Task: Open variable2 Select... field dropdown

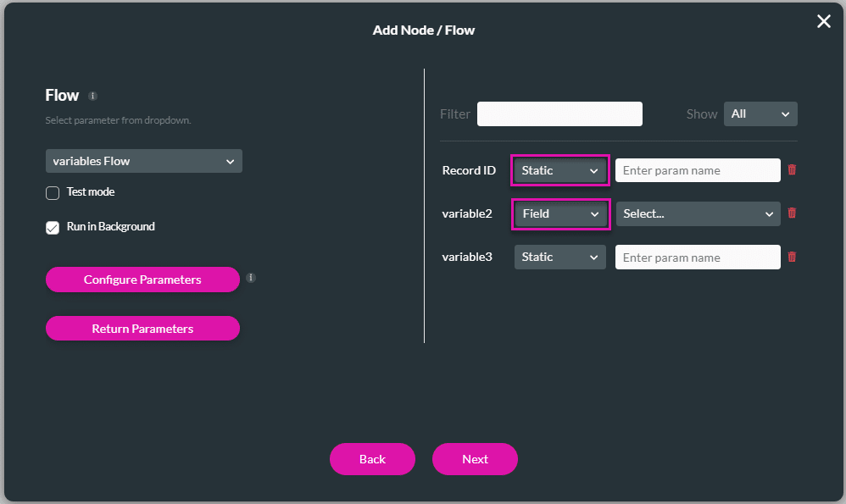Action: [x=698, y=213]
